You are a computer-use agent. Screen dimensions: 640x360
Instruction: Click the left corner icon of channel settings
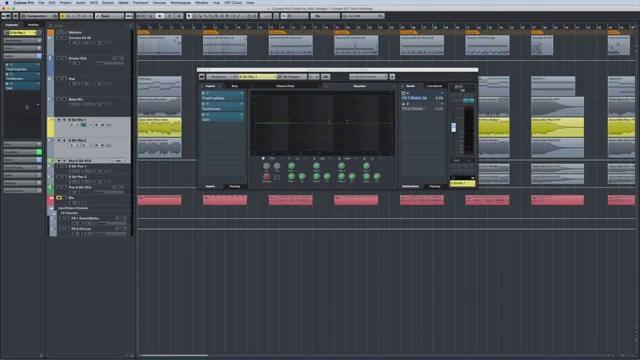(202, 77)
